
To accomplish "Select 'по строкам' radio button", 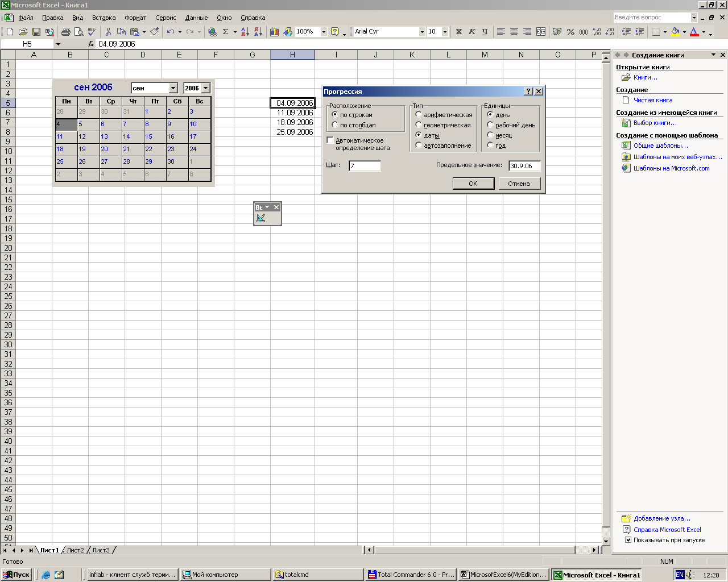I will [x=335, y=114].
